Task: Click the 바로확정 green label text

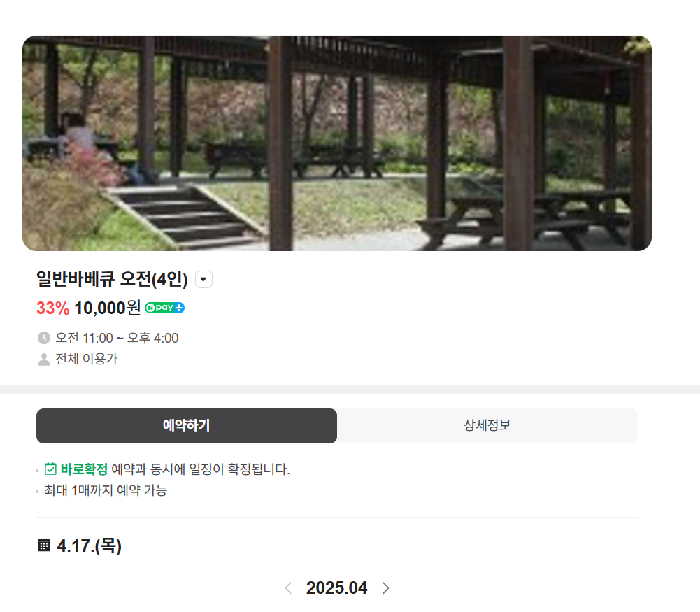Action: coord(84,469)
